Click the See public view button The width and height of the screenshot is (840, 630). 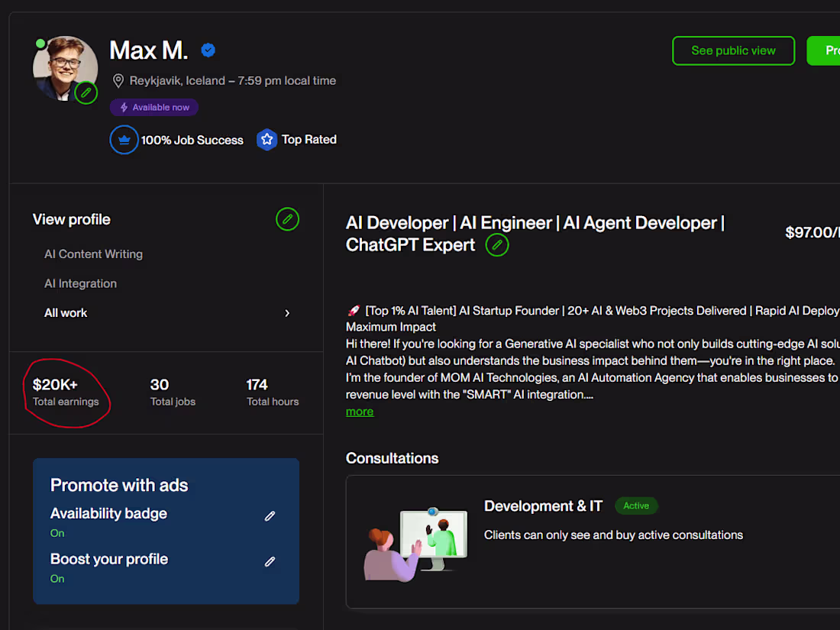733,50
